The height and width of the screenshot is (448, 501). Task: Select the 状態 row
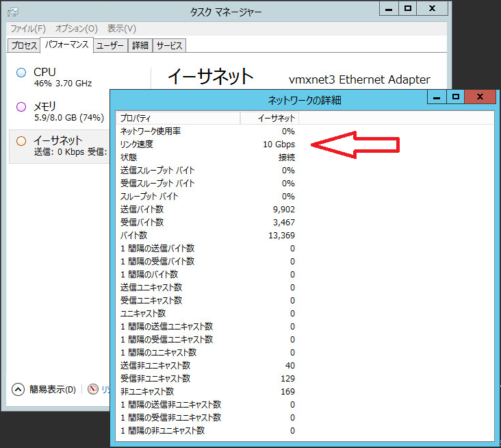[x=207, y=158]
